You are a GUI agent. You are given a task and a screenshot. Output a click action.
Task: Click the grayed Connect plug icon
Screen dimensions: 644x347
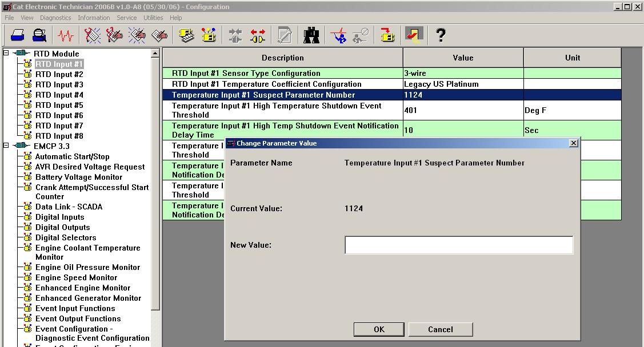coord(235,35)
